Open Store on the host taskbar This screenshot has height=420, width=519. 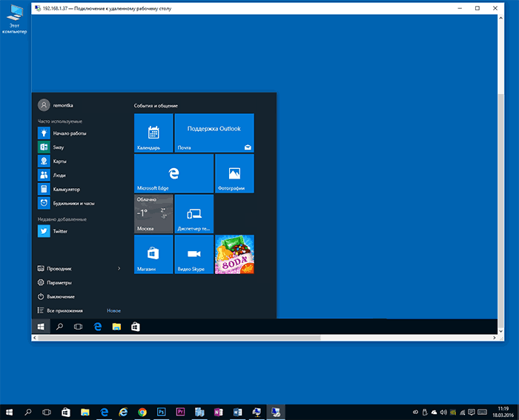pos(66,412)
